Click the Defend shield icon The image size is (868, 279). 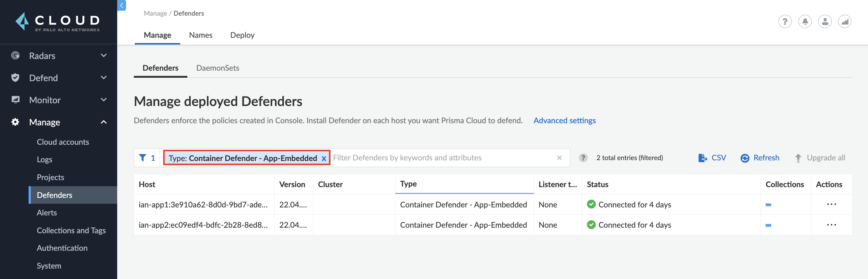click(x=15, y=78)
